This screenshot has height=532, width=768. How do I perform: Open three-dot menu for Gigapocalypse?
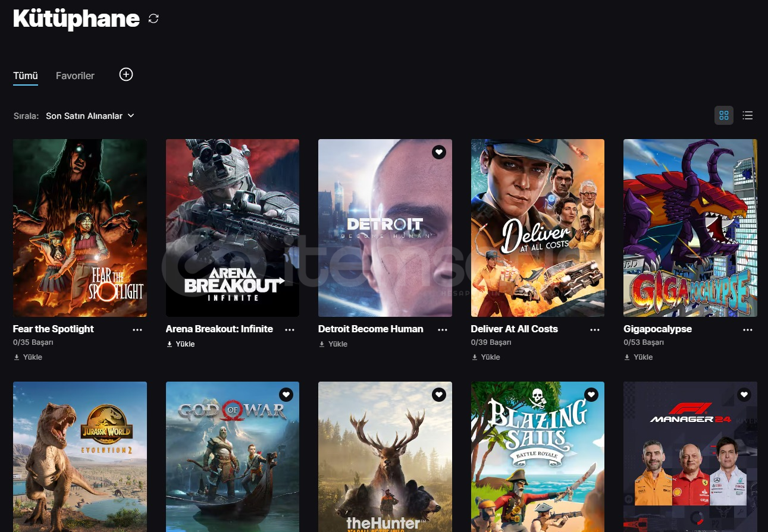coord(748,329)
